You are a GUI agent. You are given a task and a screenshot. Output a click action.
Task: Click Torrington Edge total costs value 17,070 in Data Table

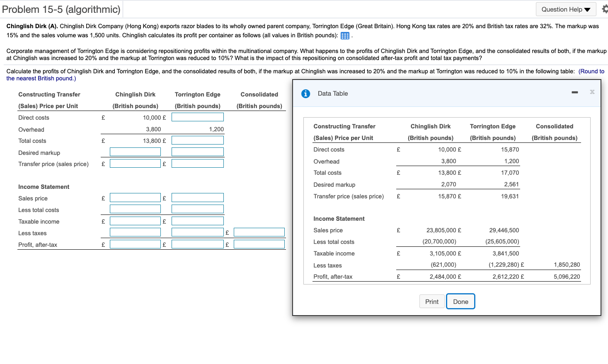(x=510, y=173)
